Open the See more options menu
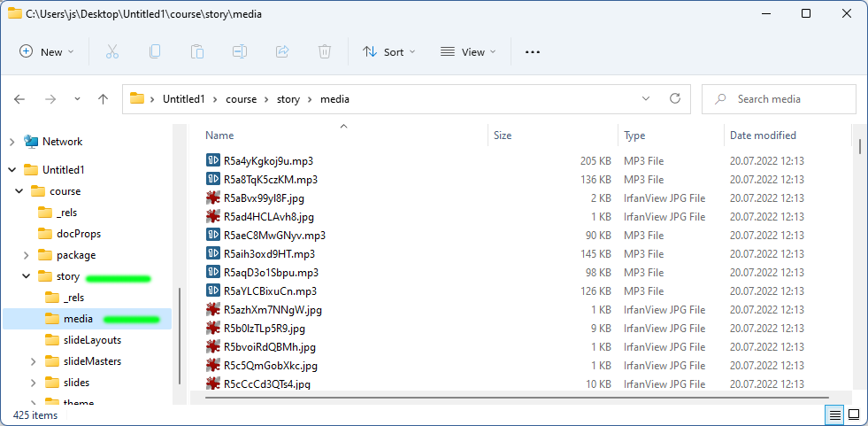The height and width of the screenshot is (426, 868). 532,52
